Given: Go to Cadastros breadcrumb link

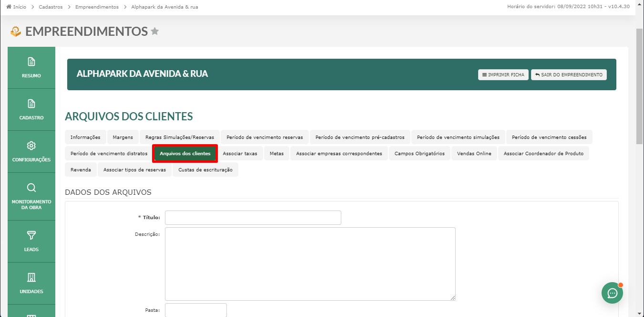Looking at the screenshot, I should click(51, 7).
